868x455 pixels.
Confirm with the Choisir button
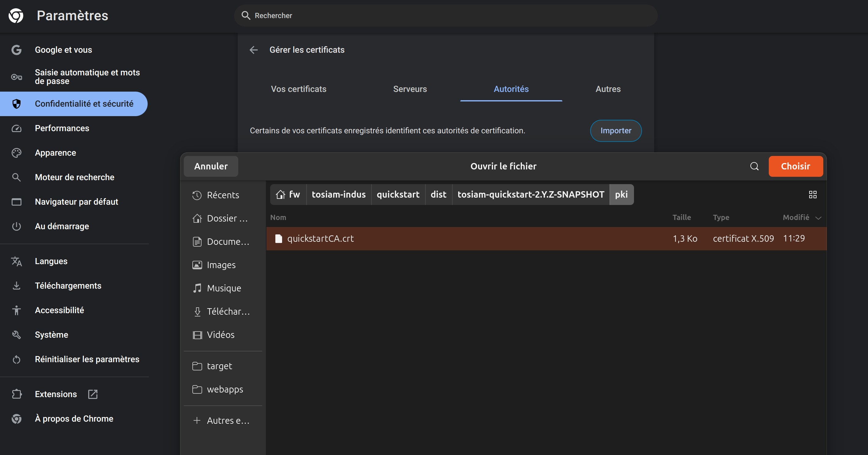coord(795,166)
